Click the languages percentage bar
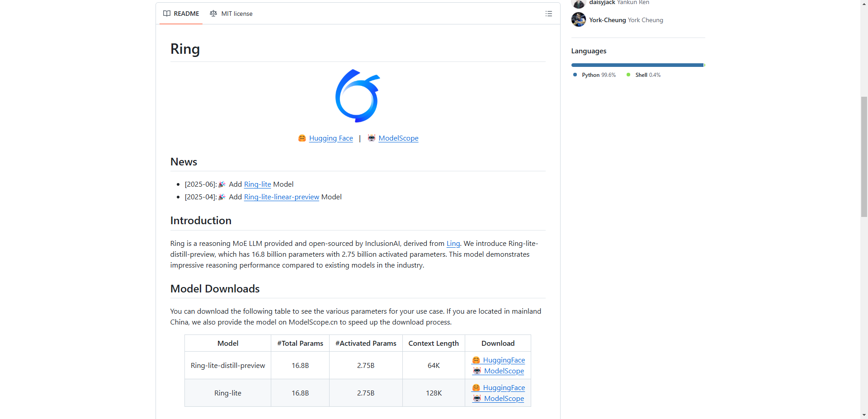This screenshot has width=868, height=419. [x=638, y=65]
